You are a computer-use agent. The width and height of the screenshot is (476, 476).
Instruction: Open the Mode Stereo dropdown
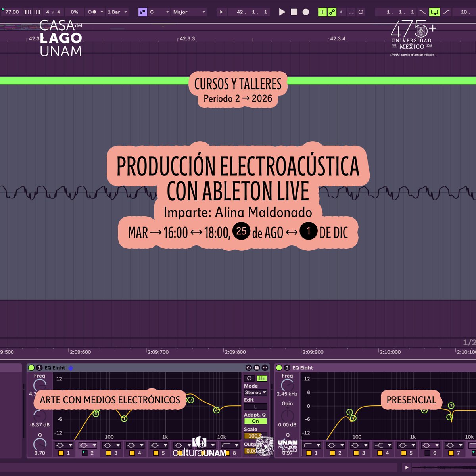[x=255, y=392]
